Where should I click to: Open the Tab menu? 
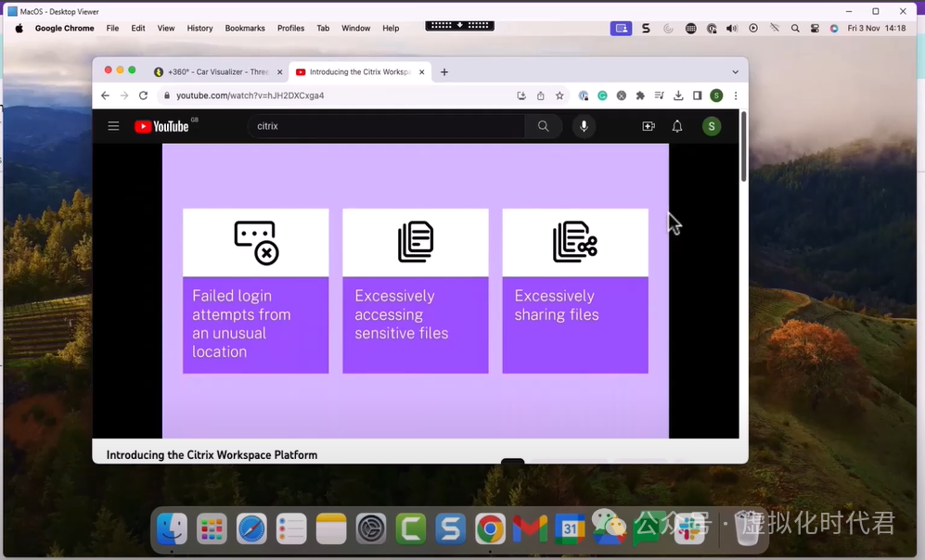click(x=323, y=29)
